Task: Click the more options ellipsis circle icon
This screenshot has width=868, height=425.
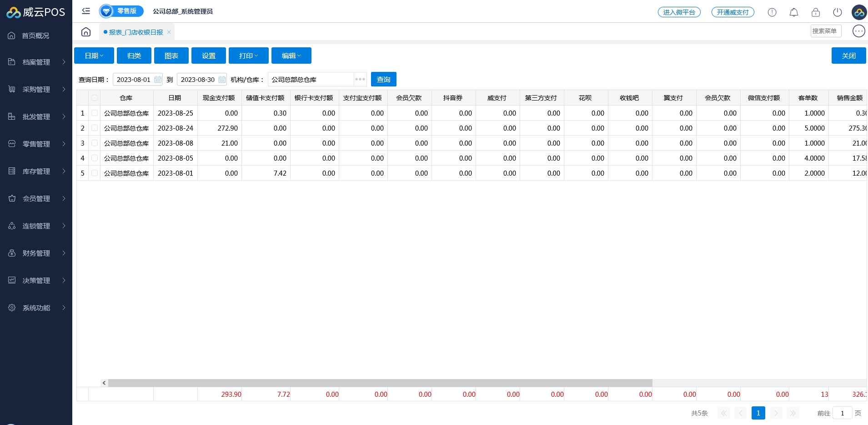Action: (858, 31)
